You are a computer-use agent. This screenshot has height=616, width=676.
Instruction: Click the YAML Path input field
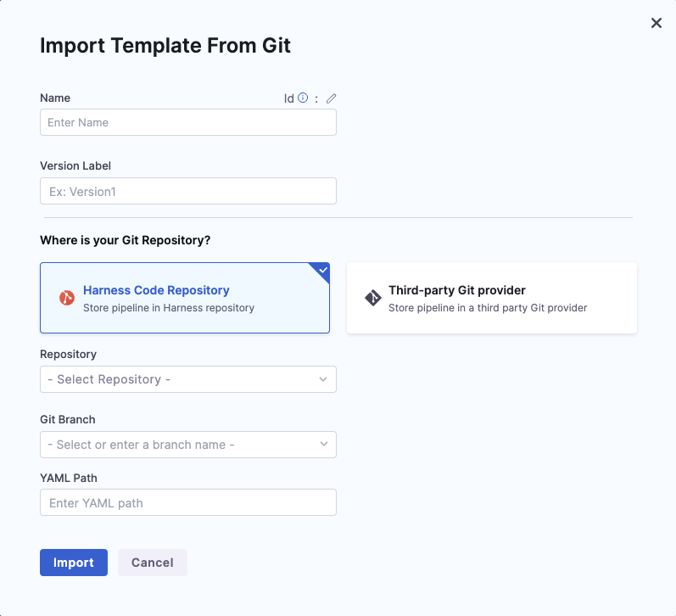(187, 502)
